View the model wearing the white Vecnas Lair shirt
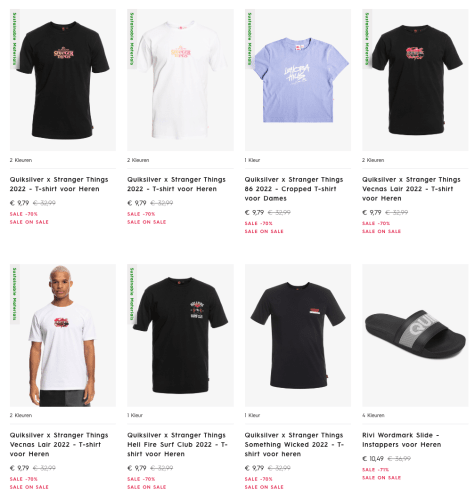The image size is (475, 500). point(63,335)
